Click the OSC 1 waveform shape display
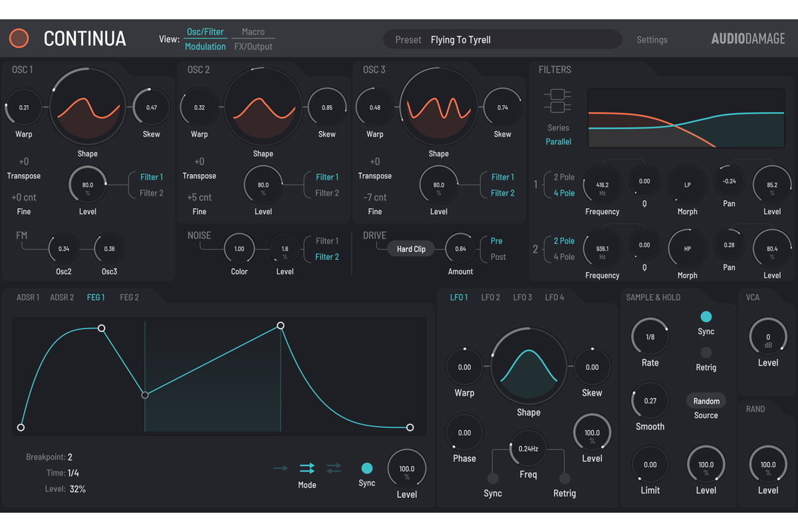The image size is (798, 532). 87,106
